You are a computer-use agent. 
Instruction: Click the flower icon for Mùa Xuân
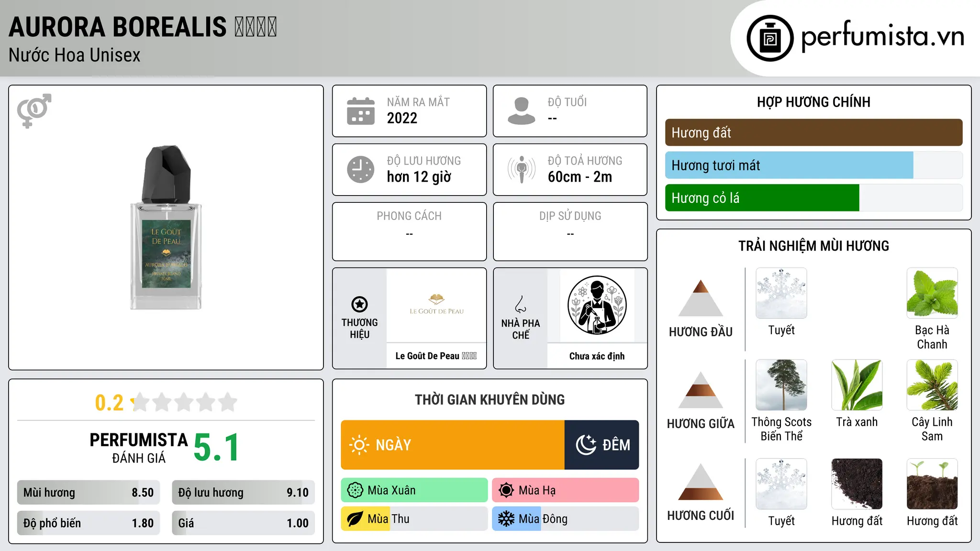(x=355, y=490)
